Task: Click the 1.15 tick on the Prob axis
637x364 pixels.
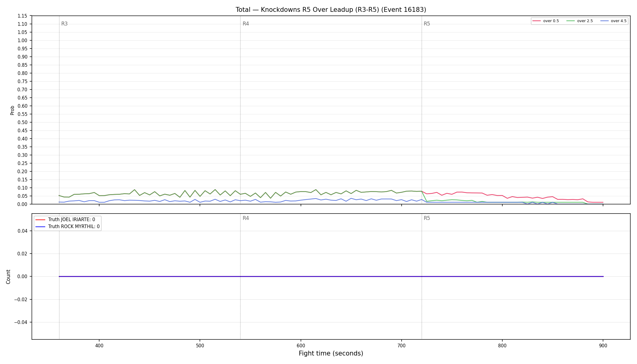Action: (x=22, y=16)
